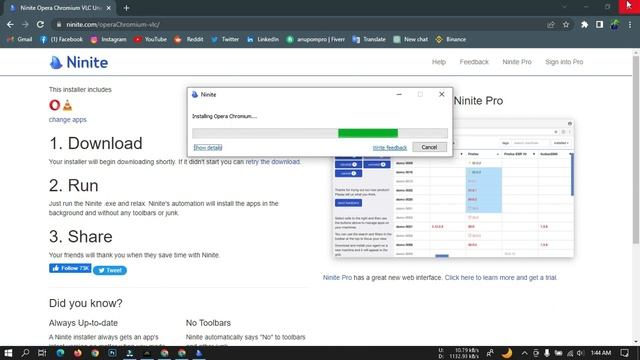The height and width of the screenshot is (360, 640).
Task: Open the Facebook bookmark
Action: point(61,40)
